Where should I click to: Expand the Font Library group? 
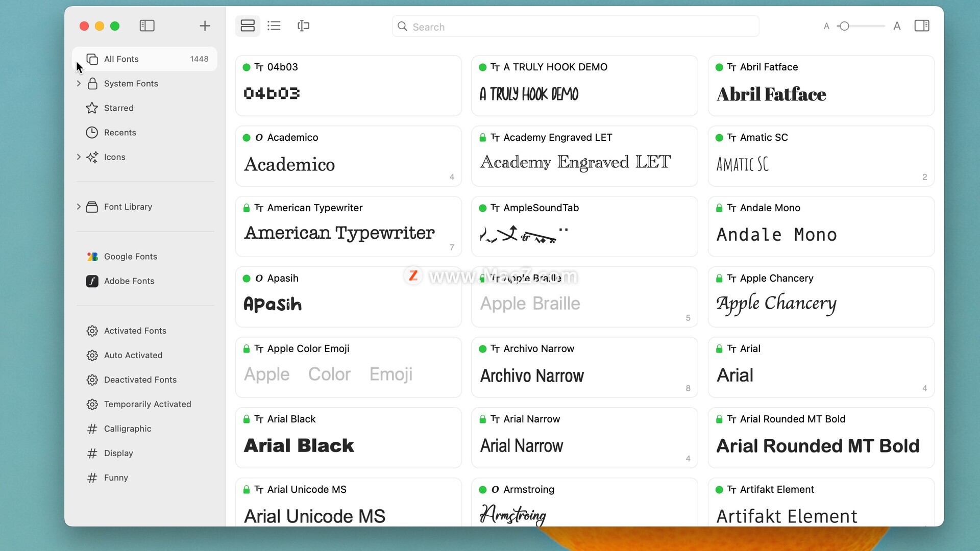[79, 207]
